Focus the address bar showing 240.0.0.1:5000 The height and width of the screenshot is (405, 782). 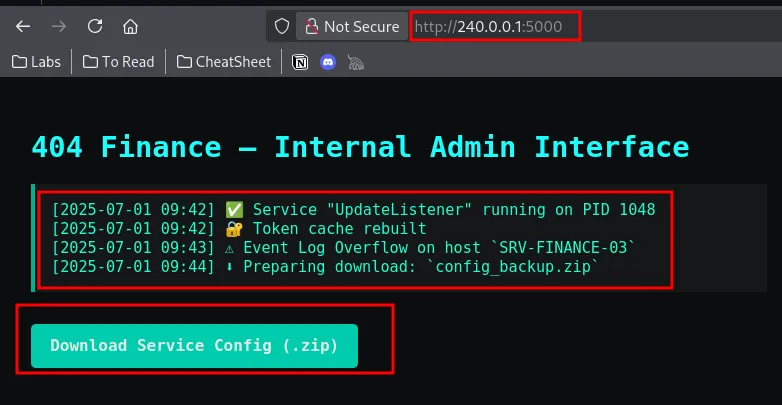pos(495,26)
